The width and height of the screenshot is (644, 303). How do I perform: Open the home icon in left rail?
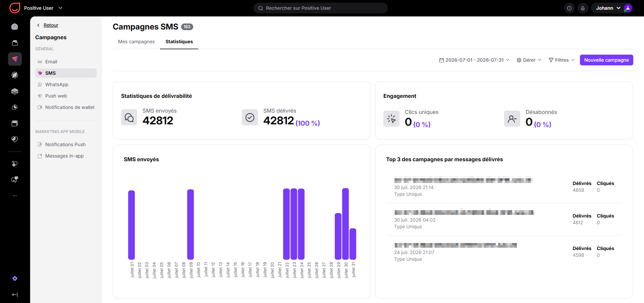[x=15, y=26]
